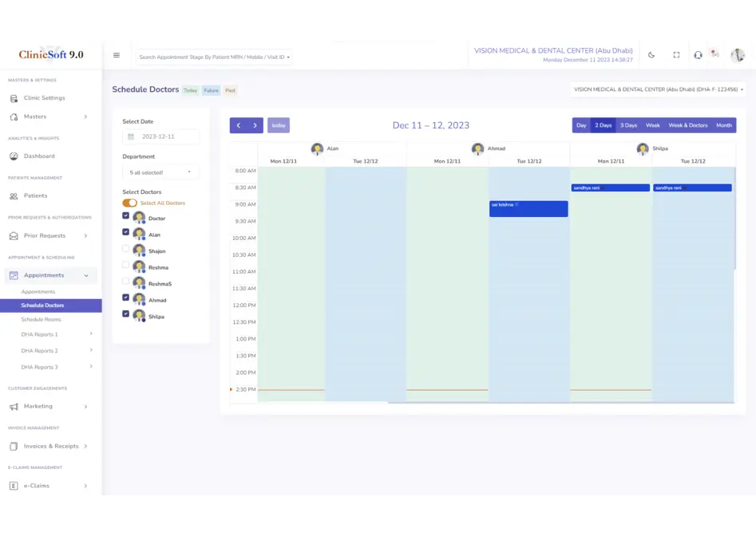Viewport: 756px width, 536px height.
Task: Open the user profile avatar
Action: 737,55
